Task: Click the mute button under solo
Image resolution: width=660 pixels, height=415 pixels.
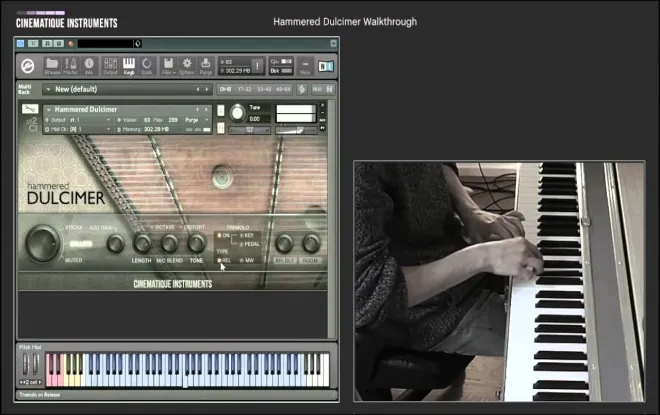Action: 221,128
